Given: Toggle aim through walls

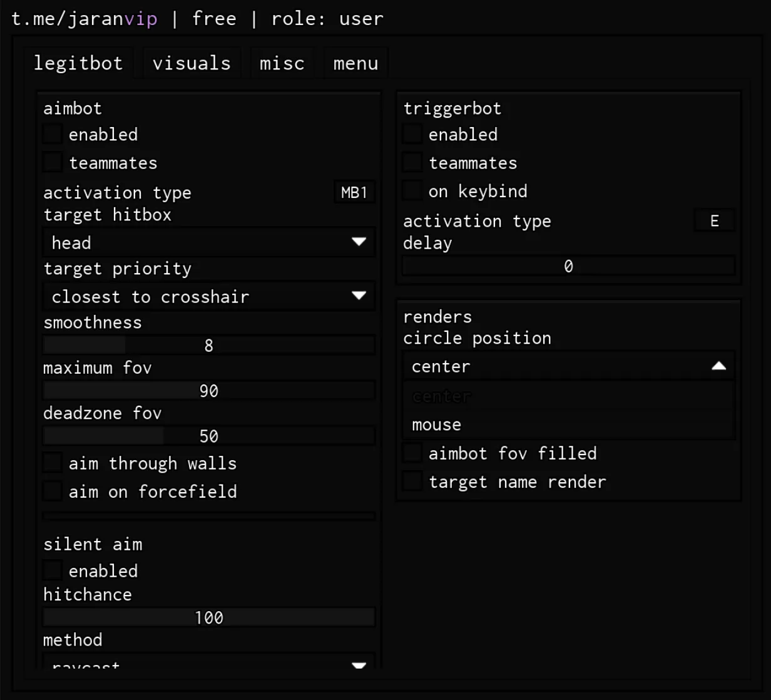Looking at the screenshot, I should click(x=52, y=462).
